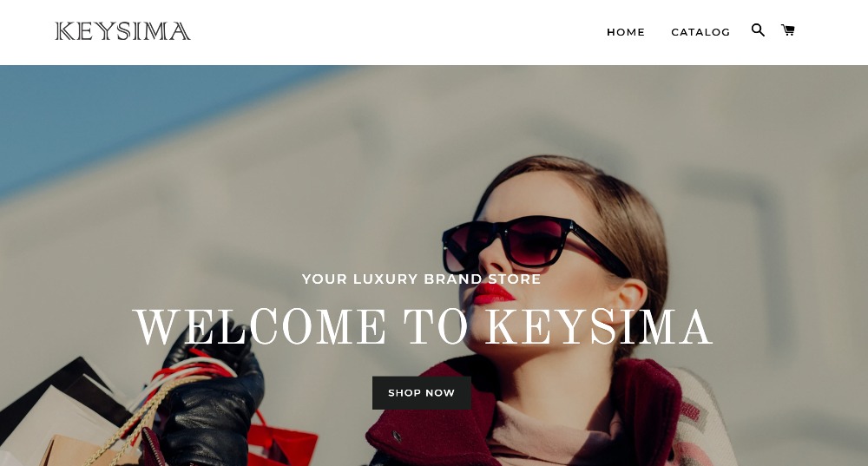Open the CATALOG menu item

pos(700,32)
